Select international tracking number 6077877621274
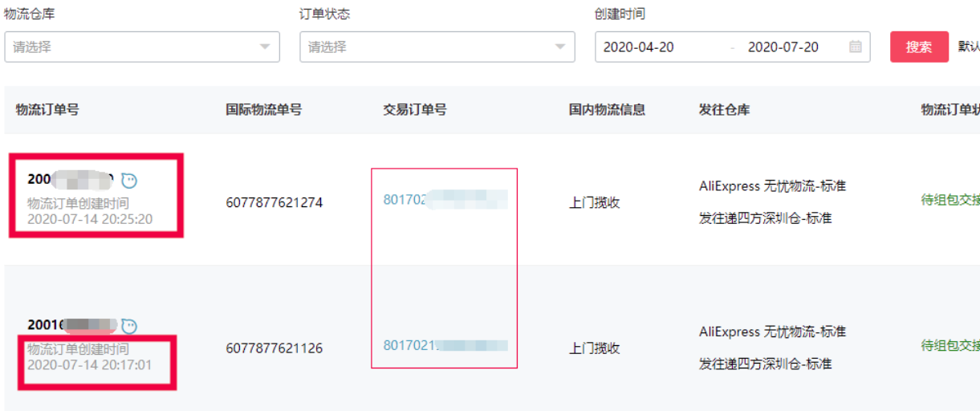Screen dimensions: 980x411 (274, 202)
